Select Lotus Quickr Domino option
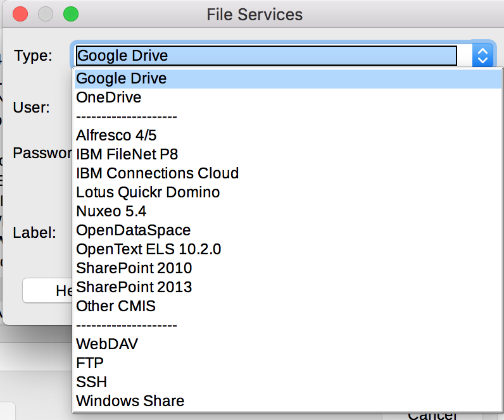The width and height of the screenshot is (504, 420). click(x=288, y=192)
